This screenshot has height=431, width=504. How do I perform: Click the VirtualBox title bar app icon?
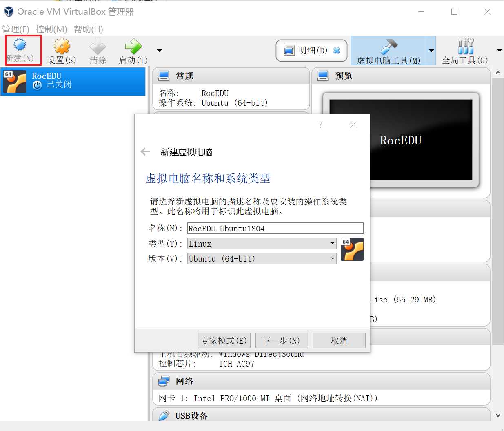pos(9,11)
